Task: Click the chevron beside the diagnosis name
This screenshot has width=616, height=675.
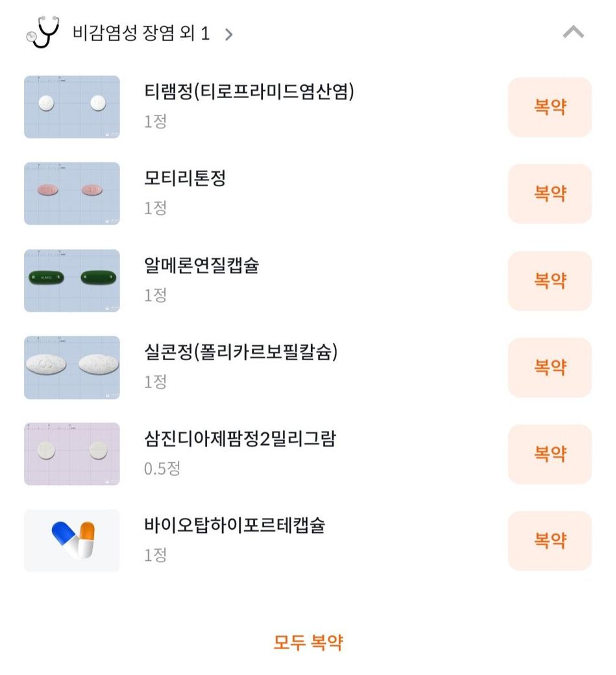Action: [x=228, y=34]
